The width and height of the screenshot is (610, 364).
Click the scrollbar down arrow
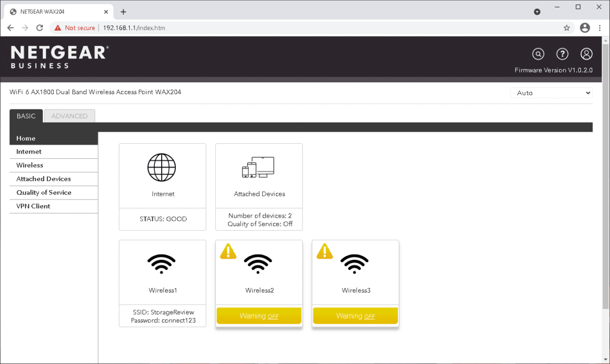pos(605,360)
